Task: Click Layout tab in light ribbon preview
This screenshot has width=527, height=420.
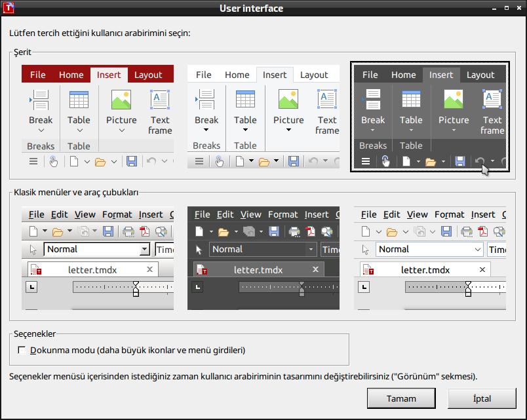Action: point(314,75)
